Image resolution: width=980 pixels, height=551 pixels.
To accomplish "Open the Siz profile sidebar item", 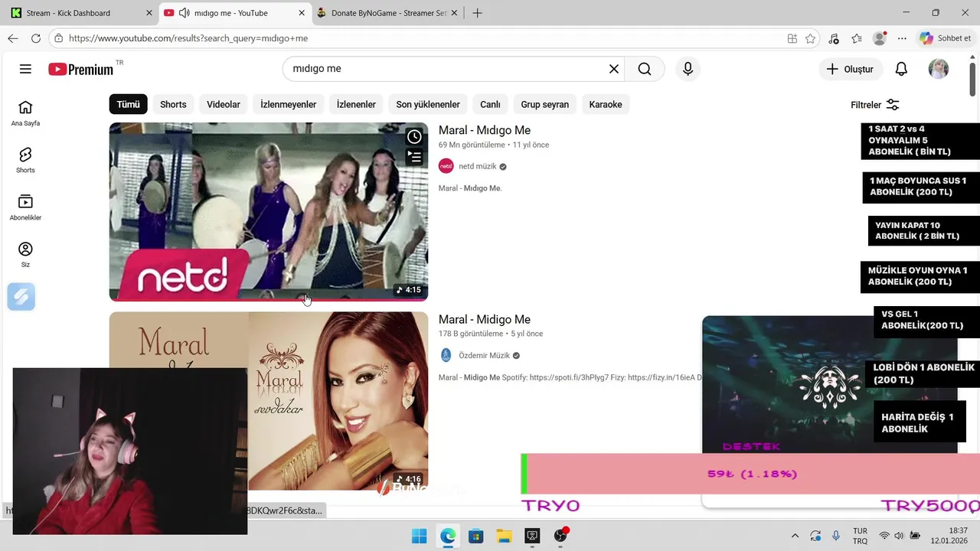I will pyautogui.click(x=25, y=255).
